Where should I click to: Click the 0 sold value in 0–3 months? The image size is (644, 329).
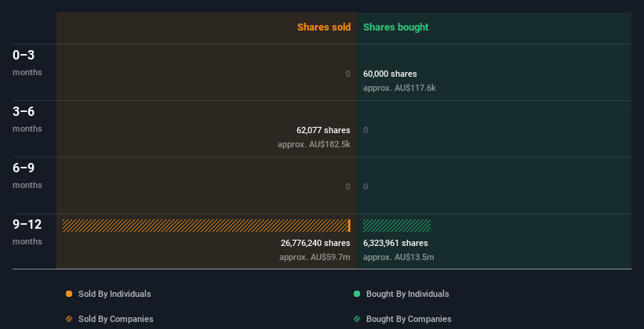tap(348, 74)
